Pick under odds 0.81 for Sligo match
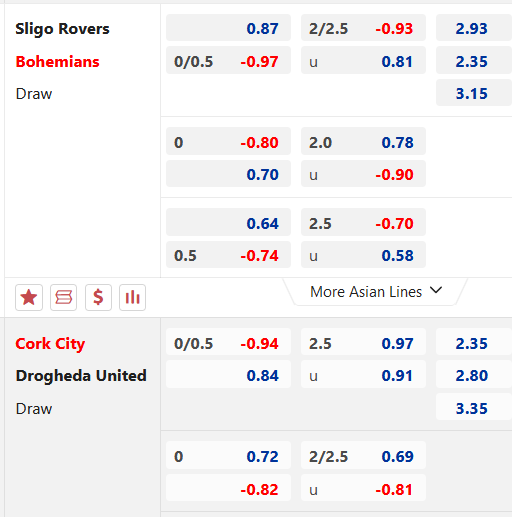Screen dimensions: 515x519 click(363, 60)
